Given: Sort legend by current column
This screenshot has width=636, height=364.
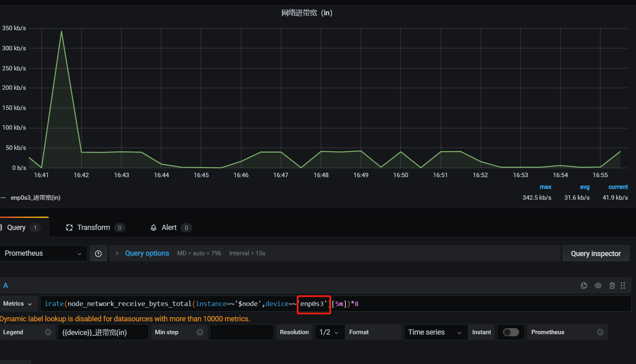Looking at the screenshot, I should tap(618, 187).
